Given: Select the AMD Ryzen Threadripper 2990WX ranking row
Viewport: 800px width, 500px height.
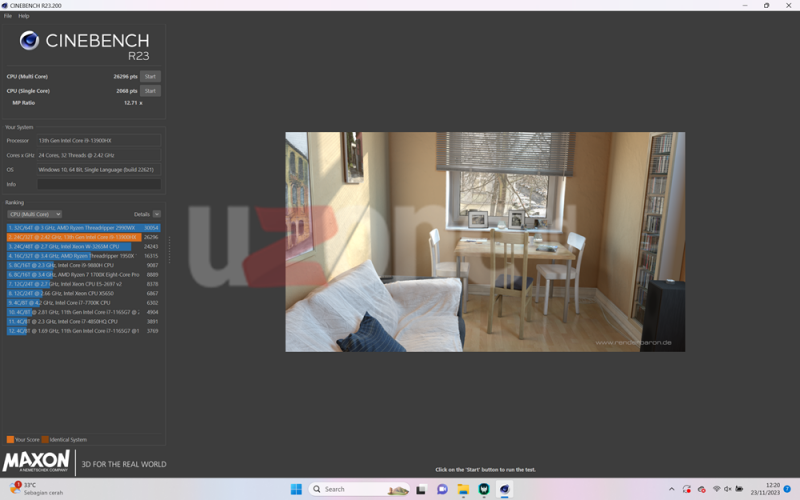Looking at the screenshot, I should point(83,228).
